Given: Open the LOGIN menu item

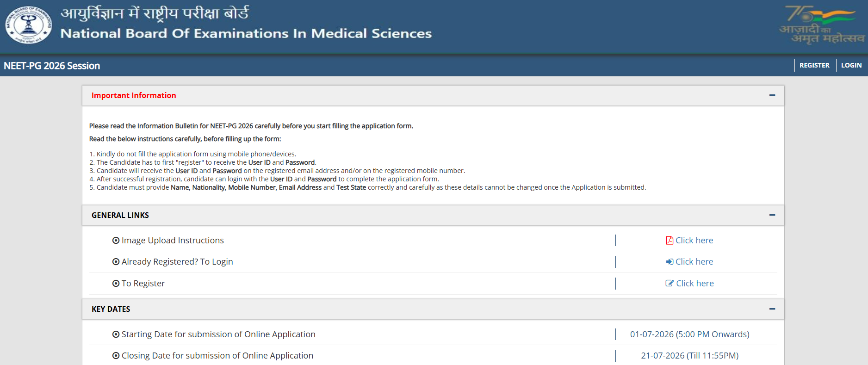Looking at the screenshot, I should point(851,65).
